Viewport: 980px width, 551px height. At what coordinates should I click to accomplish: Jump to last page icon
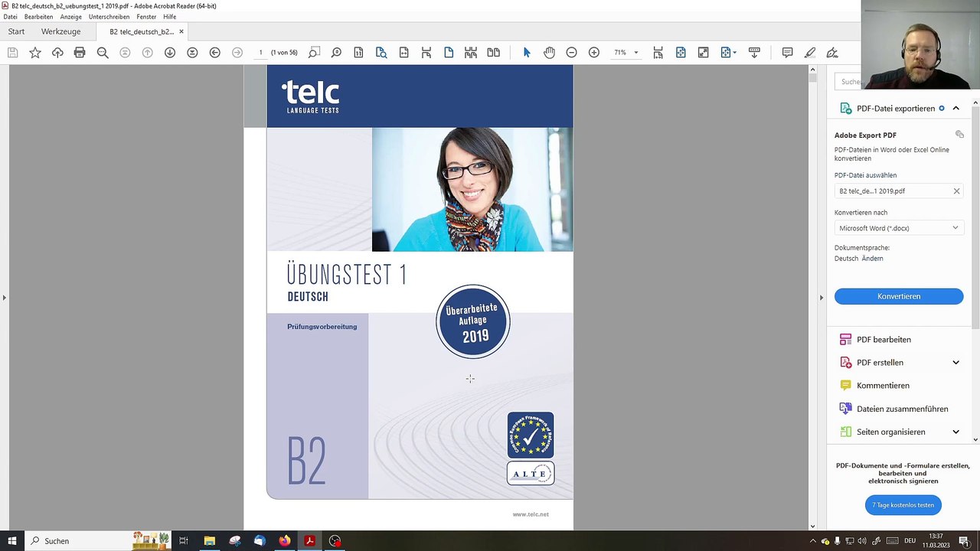(192, 52)
